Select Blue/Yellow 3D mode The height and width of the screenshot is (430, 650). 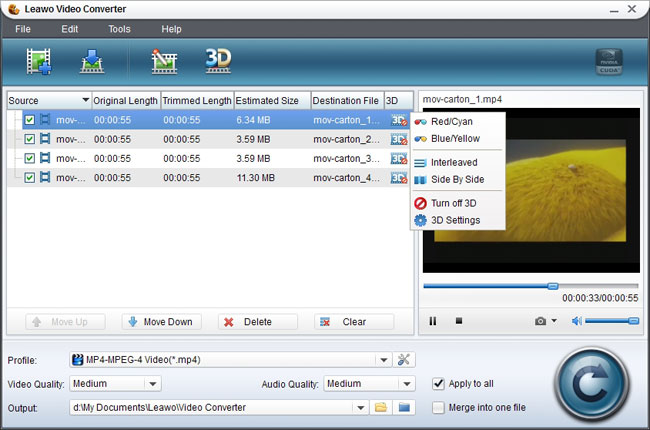[x=458, y=138]
